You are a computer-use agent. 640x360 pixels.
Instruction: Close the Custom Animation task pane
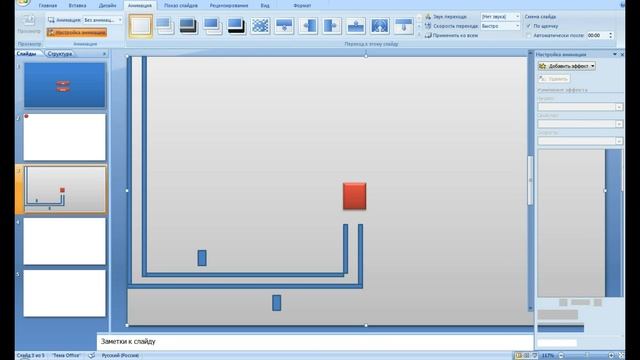[622, 54]
